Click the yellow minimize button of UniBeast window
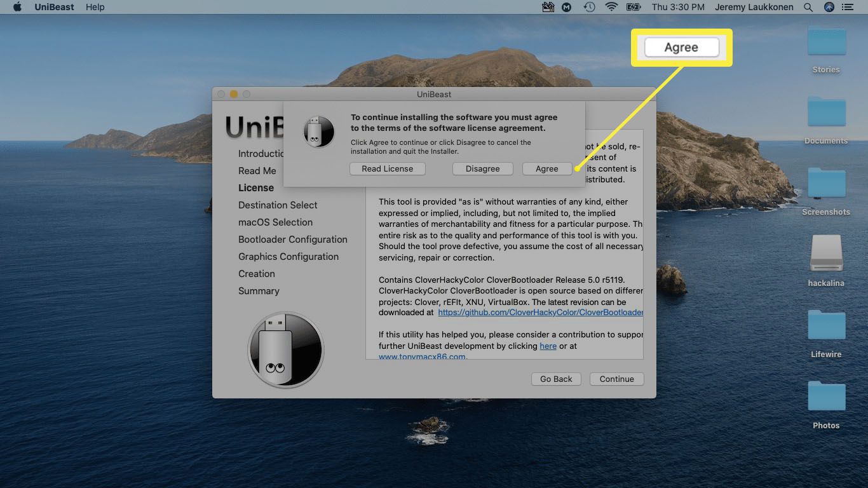 point(234,94)
